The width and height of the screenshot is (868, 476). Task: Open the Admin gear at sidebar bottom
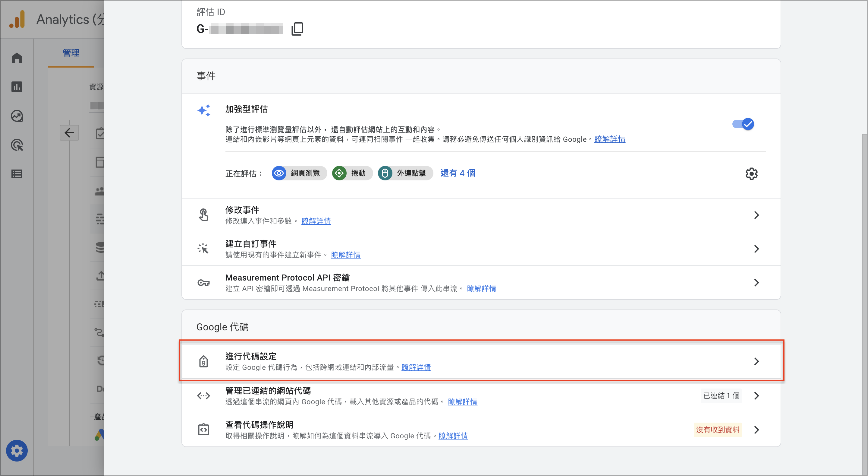tap(17, 451)
